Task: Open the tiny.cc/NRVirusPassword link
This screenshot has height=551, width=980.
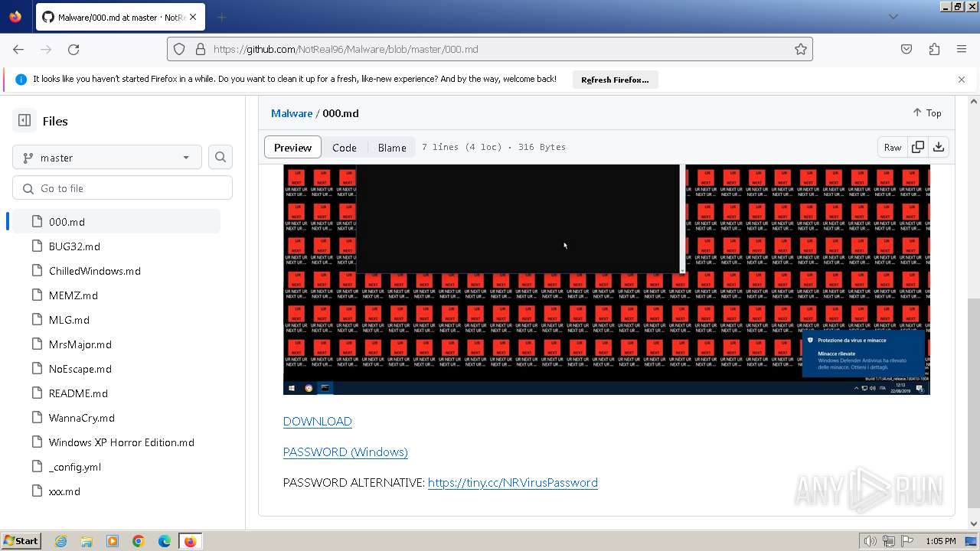Action: [x=513, y=483]
